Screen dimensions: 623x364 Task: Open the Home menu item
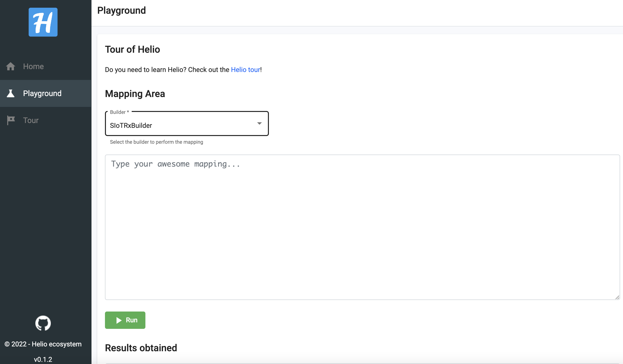pos(46,66)
